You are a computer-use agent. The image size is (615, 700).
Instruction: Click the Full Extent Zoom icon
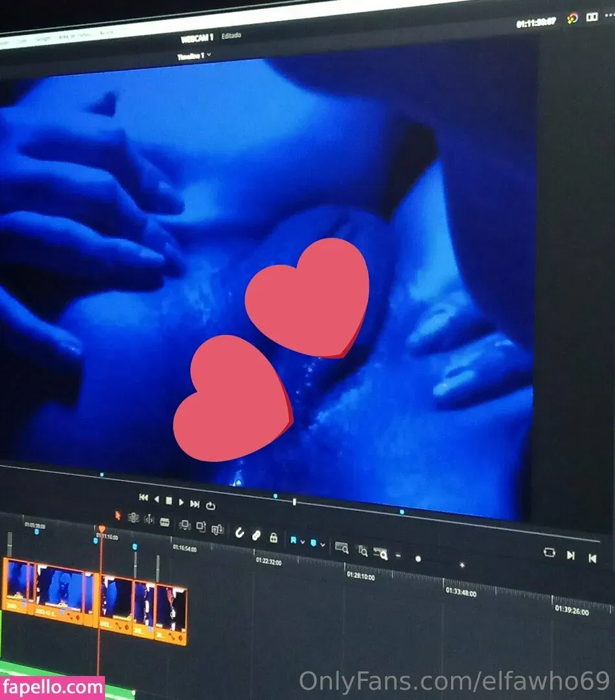click(342, 548)
